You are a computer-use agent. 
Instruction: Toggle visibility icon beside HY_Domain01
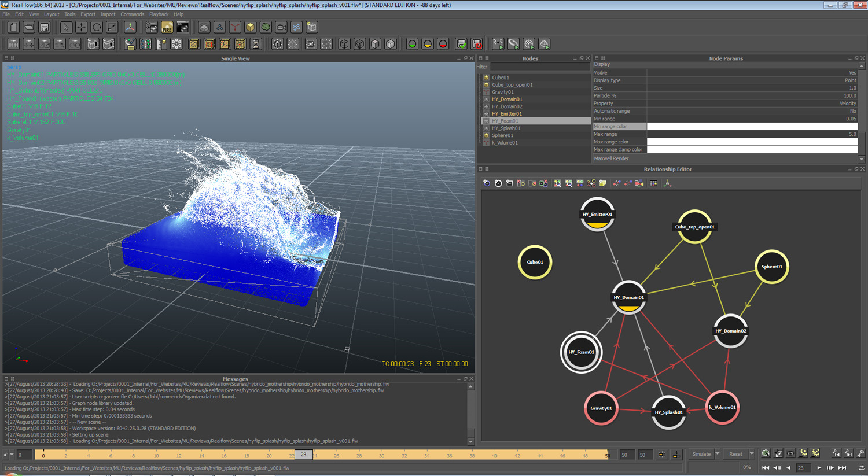click(487, 99)
